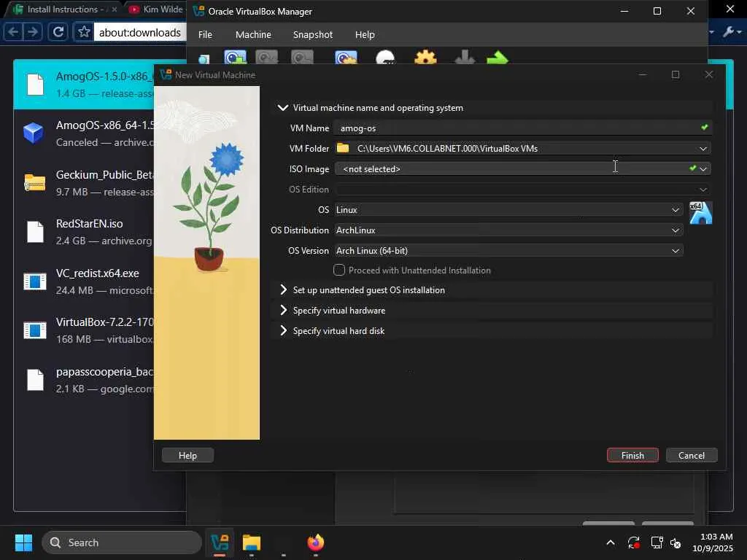Screen dimensions: 747x560
Task: Click the yellow VM Folder icon
Action: click(x=343, y=148)
